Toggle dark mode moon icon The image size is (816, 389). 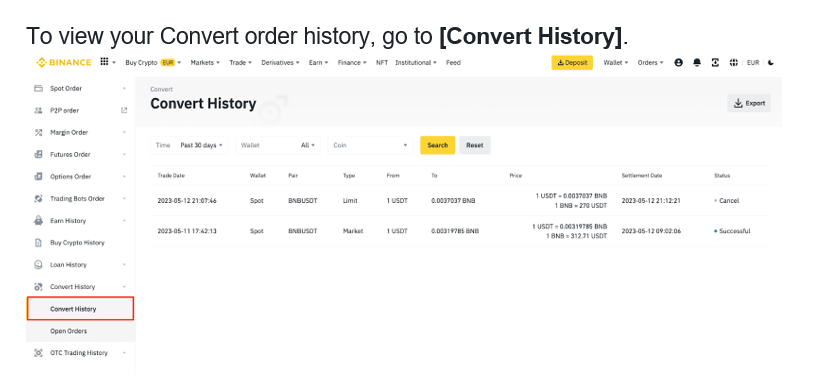(x=771, y=62)
